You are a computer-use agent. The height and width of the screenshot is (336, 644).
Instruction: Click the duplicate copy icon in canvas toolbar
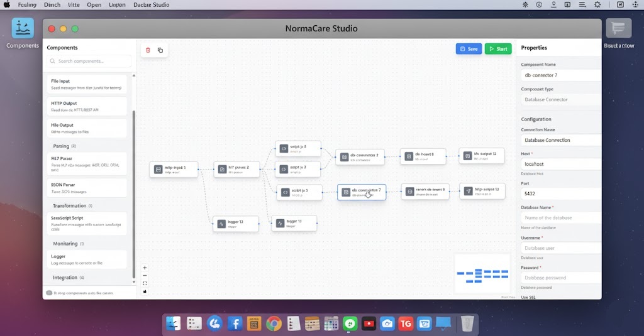(x=160, y=50)
